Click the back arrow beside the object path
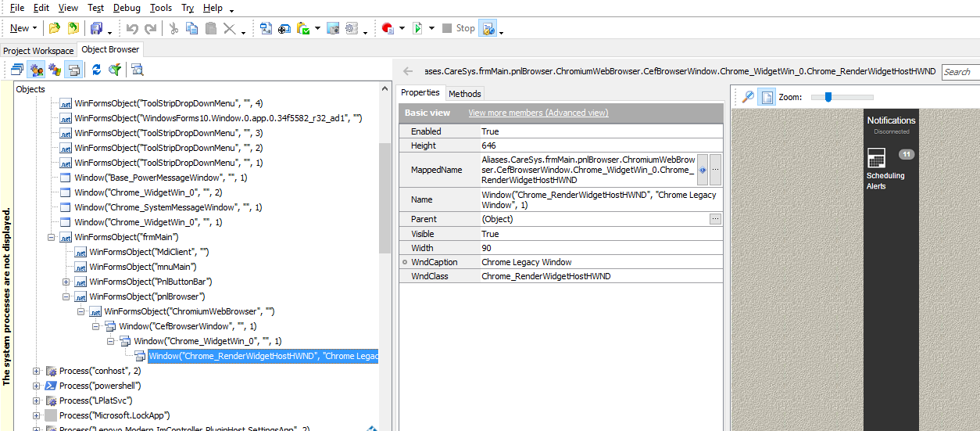The width and height of the screenshot is (980, 431). coord(407,71)
